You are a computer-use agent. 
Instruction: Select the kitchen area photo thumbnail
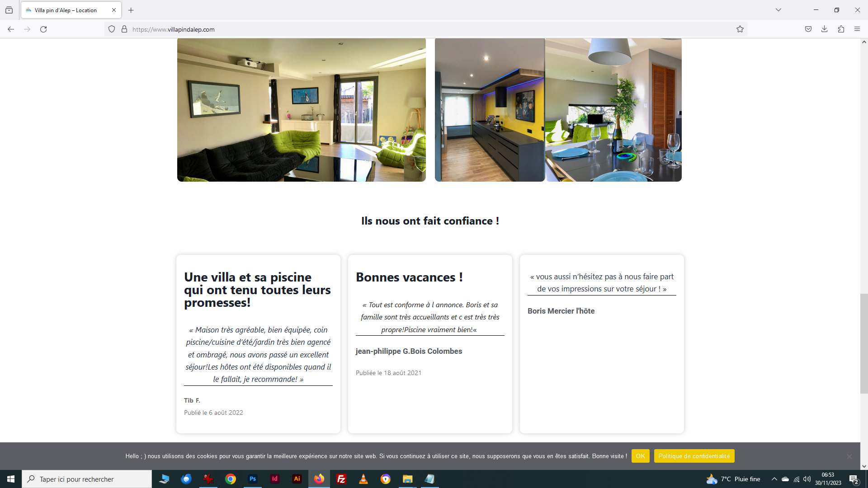pos(488,110)
